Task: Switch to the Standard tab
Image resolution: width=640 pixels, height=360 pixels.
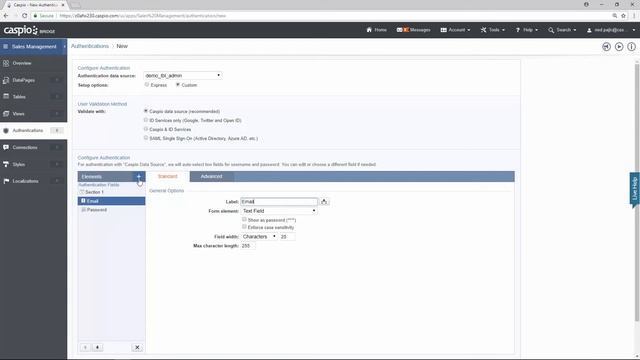Action: click(168, 176)
